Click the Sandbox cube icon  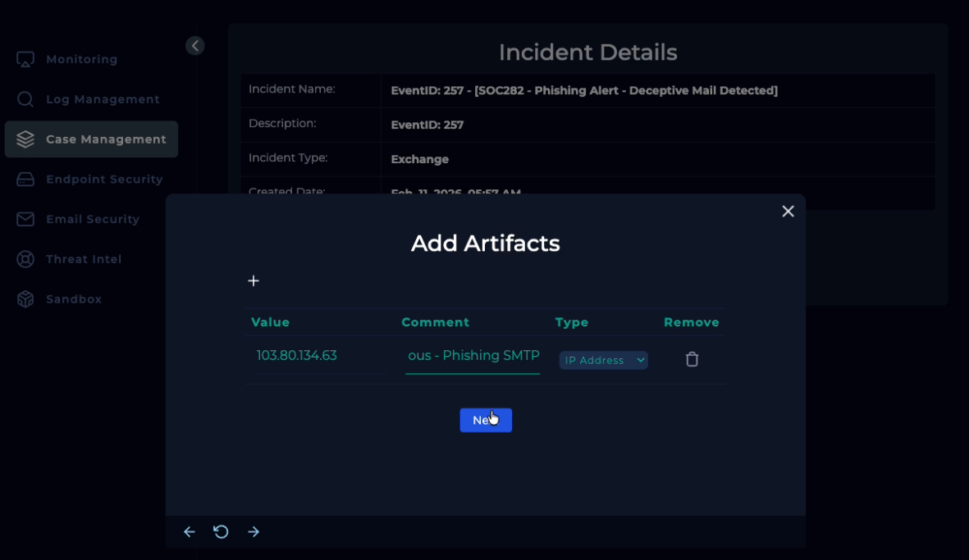pos(25,299)
